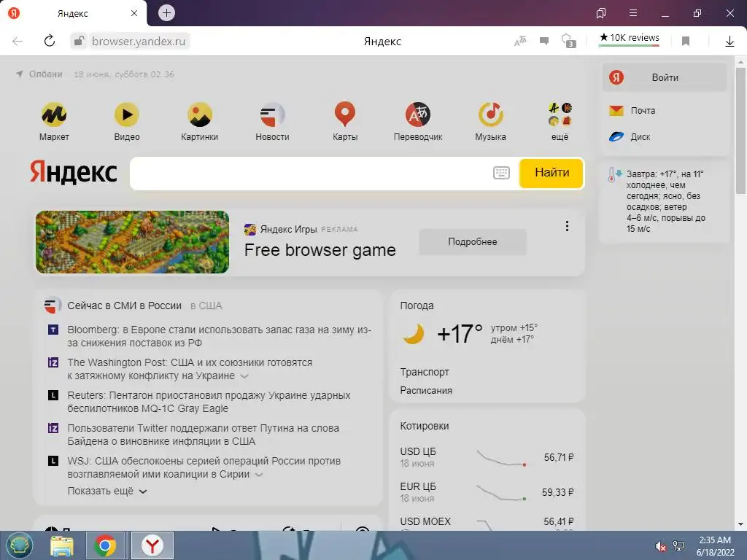747x560 pixels.
Task: Open the tab manager icon in title bar
Action: (x=601, y=13)
